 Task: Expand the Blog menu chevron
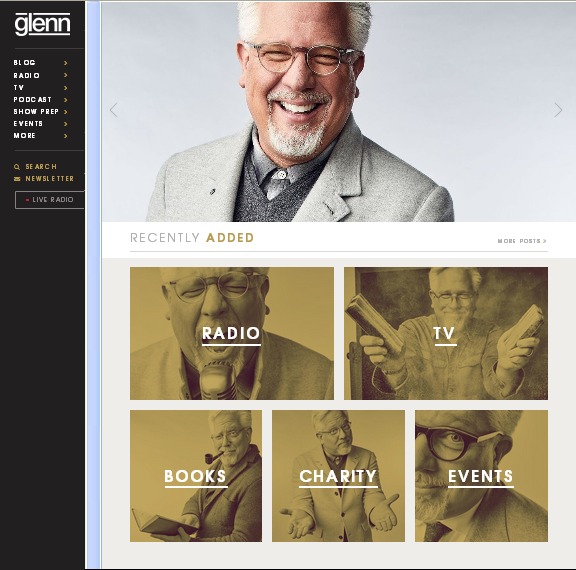coord(66,63)
